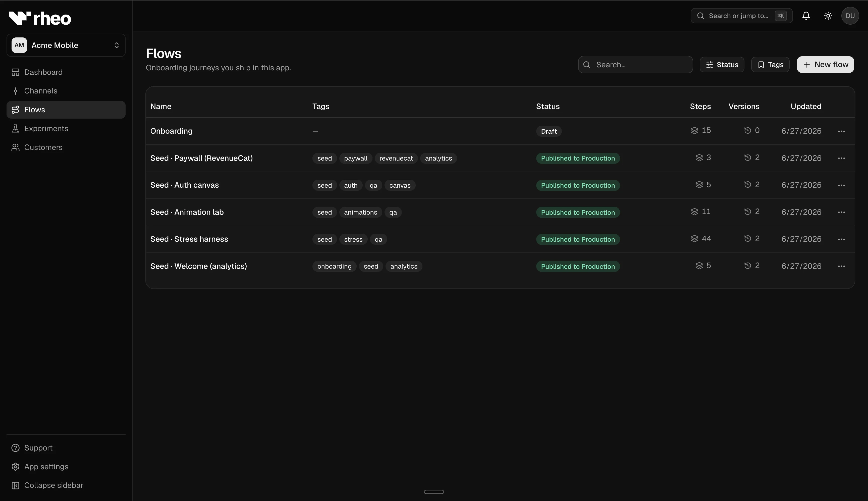The width and height of the screenshot is (868, 501).
Task: Click the auth tag
Action: point(350,185)
